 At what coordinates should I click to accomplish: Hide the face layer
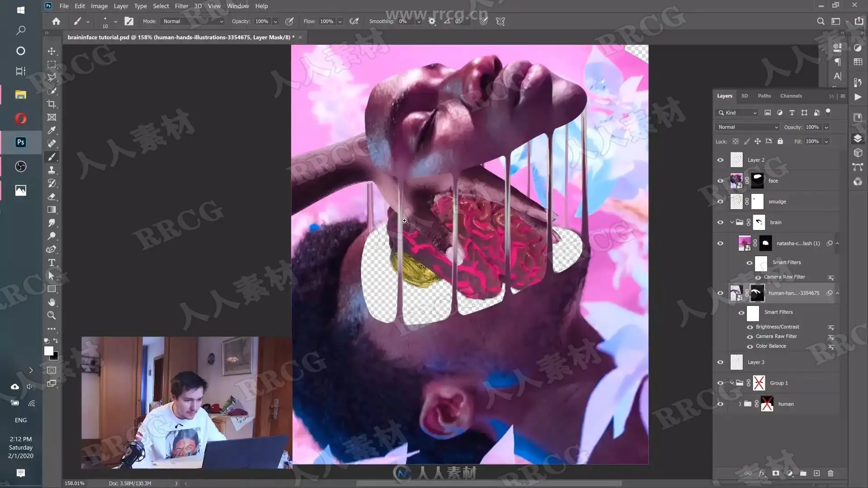(x=720, y=181)
